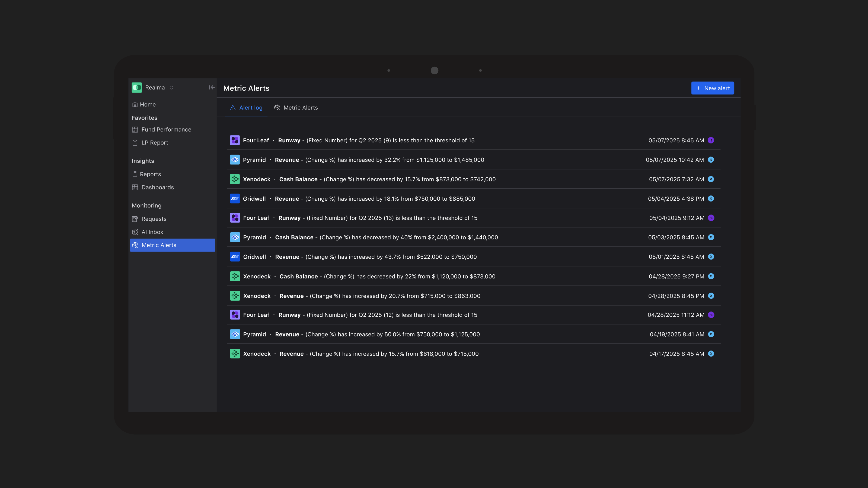Select Metric Alerts in the sidebar

click(x=159, y=245)
